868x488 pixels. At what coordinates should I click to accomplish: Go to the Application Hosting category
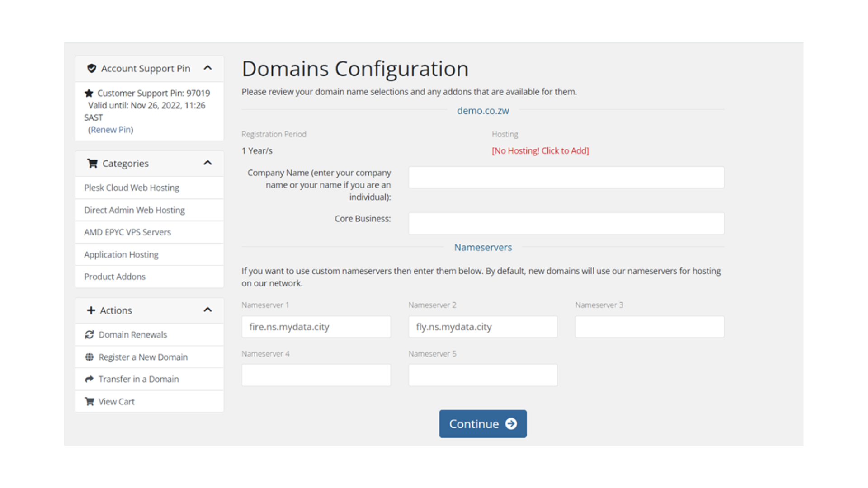pyautogui.click(x=150, y=254)
